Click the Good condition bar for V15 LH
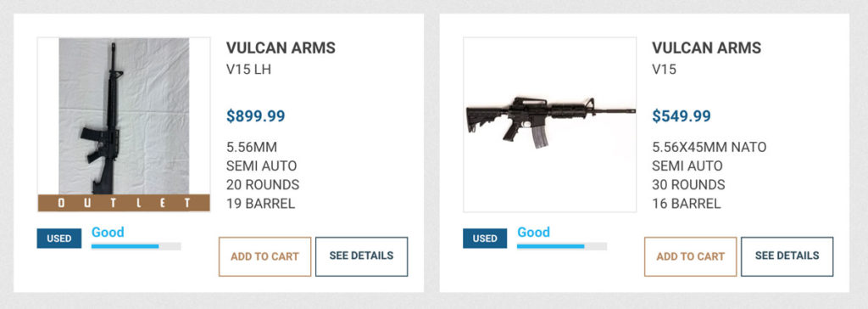The width and height of the screenshot is (868, 309). coord(136,246)
